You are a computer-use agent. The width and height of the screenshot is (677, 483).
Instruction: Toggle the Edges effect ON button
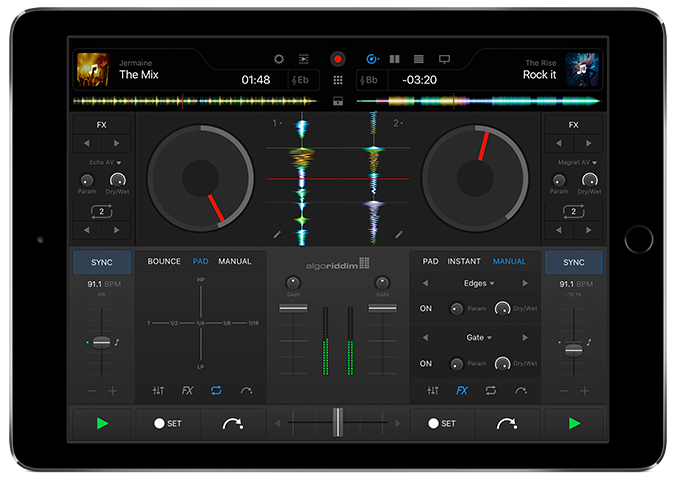[x=426, y=309]
